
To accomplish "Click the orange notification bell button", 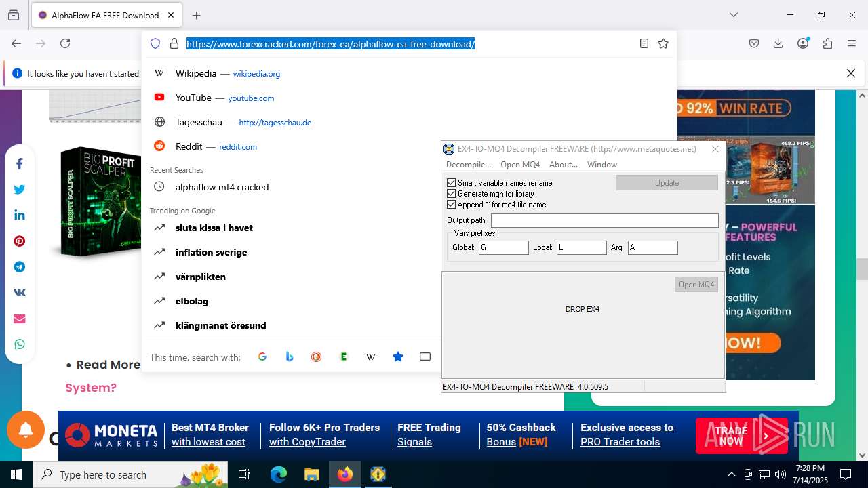I will tap(26, 430).
